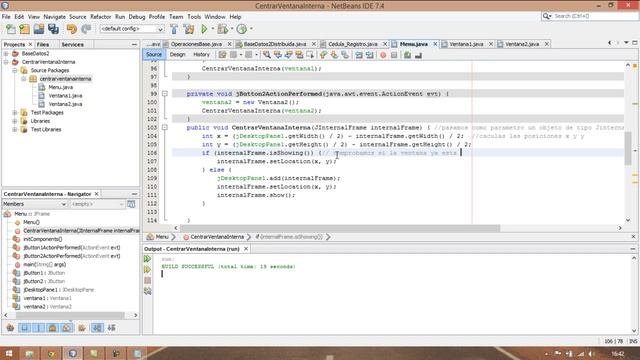Click the Build Project hammer icon

click(174, 29)
